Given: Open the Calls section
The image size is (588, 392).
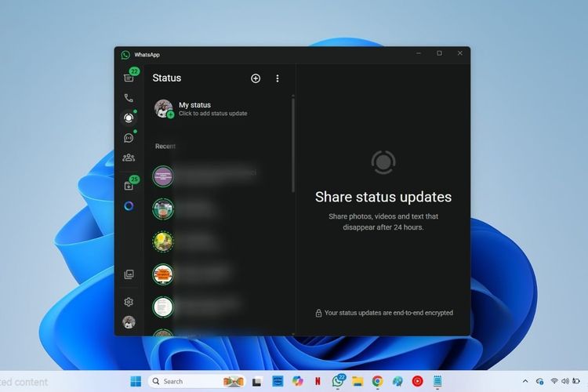Looking at the screenshot, I should pos(129,98).
